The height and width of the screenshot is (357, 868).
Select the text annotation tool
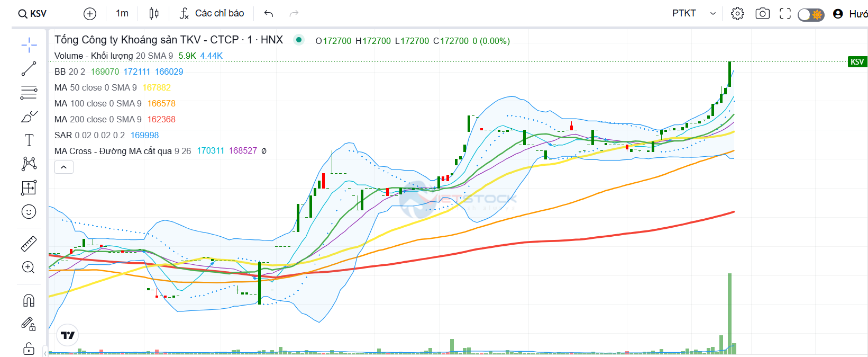click(29, 140)
